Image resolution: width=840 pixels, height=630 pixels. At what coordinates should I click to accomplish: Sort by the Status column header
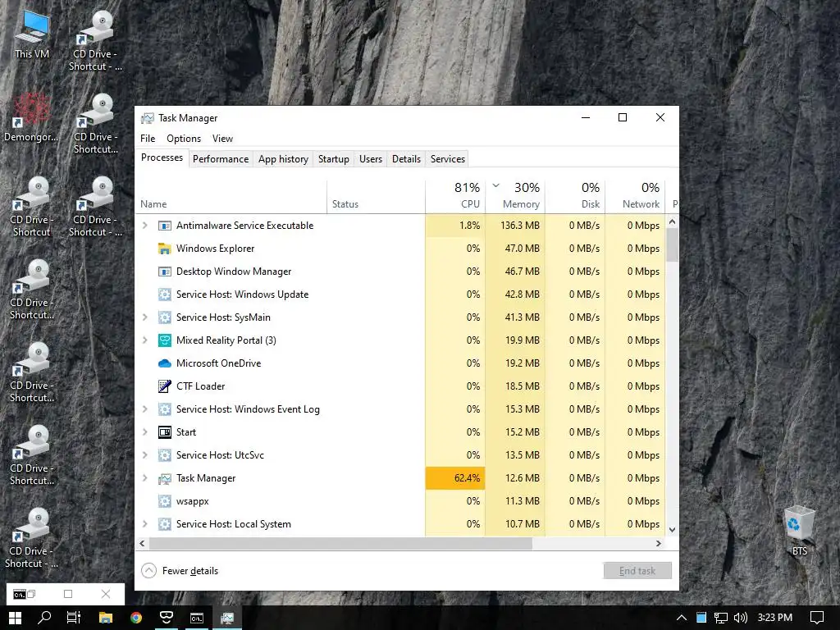tap(376, 195)
